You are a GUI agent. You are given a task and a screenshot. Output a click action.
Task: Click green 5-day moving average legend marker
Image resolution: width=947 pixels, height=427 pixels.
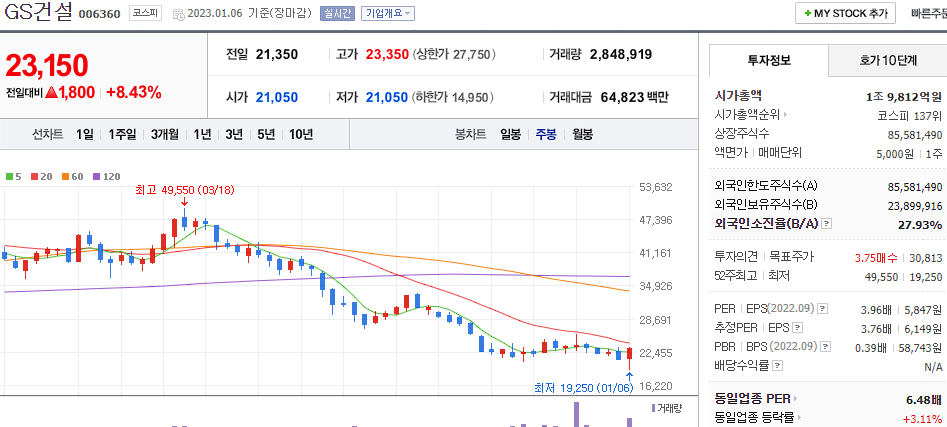9,177
